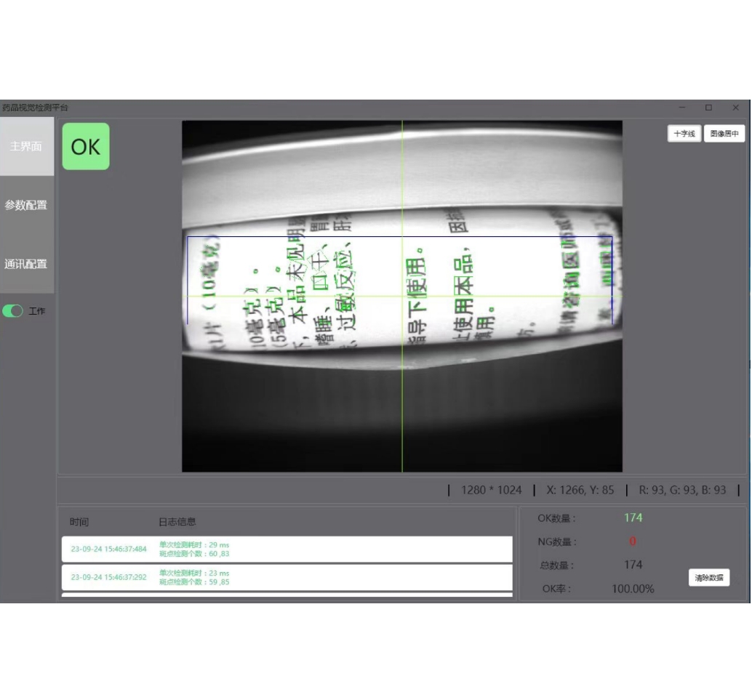
Task: Click the 1280 * 1024 resolution readout
Action: pos(491,490)
